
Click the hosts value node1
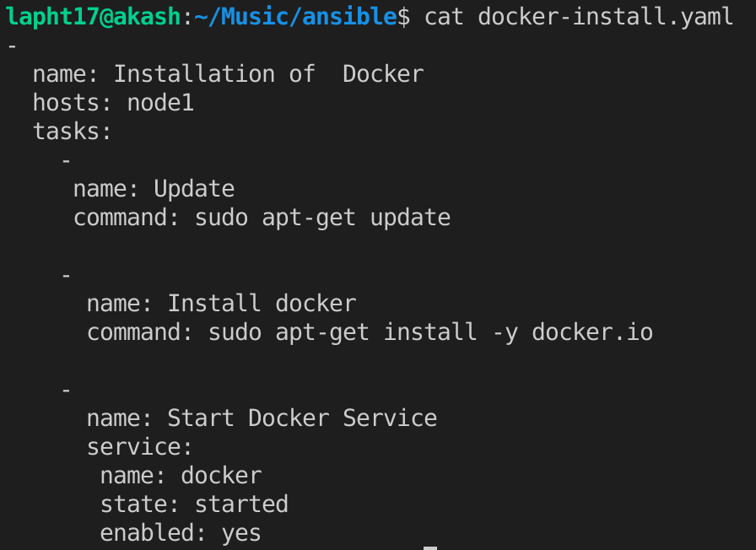(160, 103)
